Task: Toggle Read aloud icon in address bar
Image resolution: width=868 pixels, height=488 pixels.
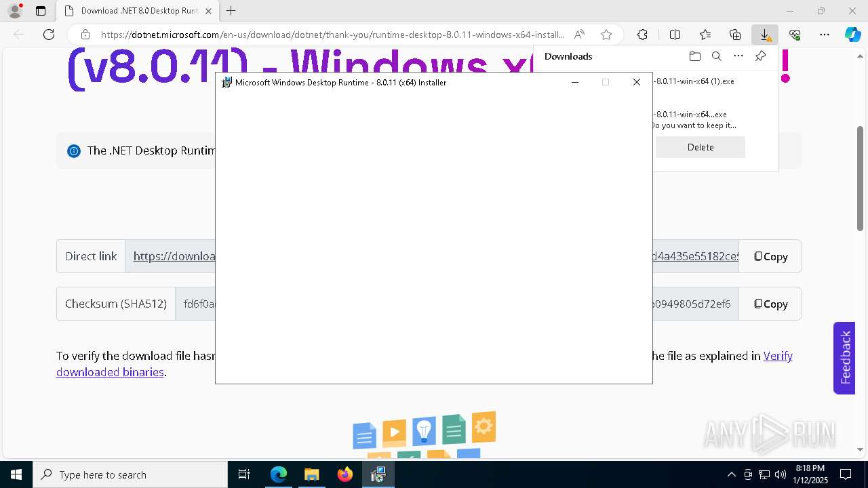Action: point(579,35)
